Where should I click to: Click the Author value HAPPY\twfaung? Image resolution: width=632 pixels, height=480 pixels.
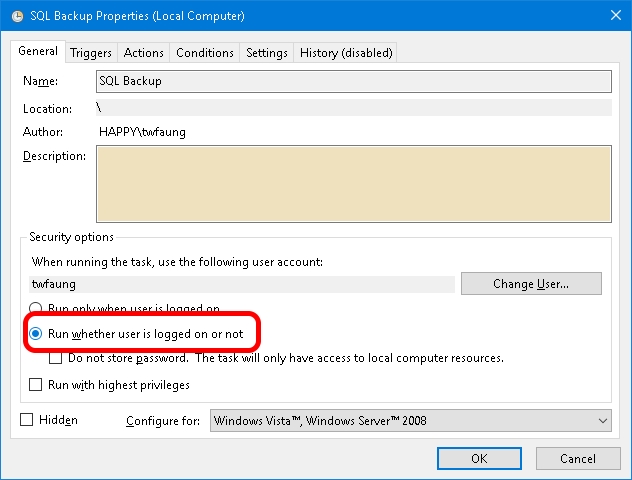142,132
